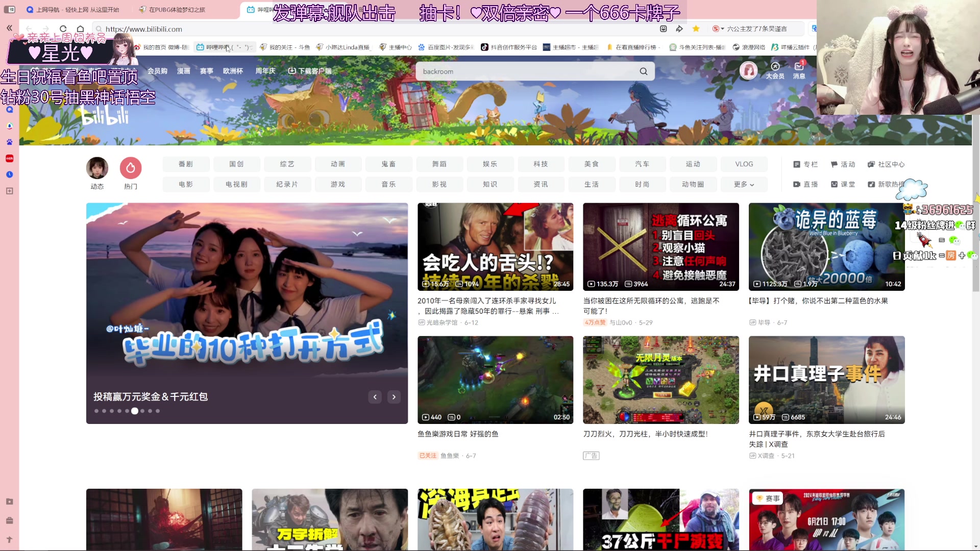Select 番剧 category

click(x=186, y=164)
